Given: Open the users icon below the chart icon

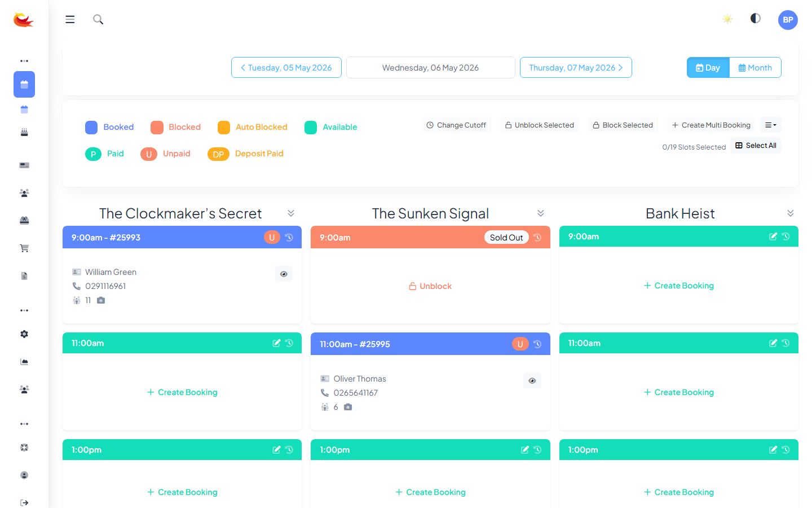Looking at the screenshot, I should (24, 389).
